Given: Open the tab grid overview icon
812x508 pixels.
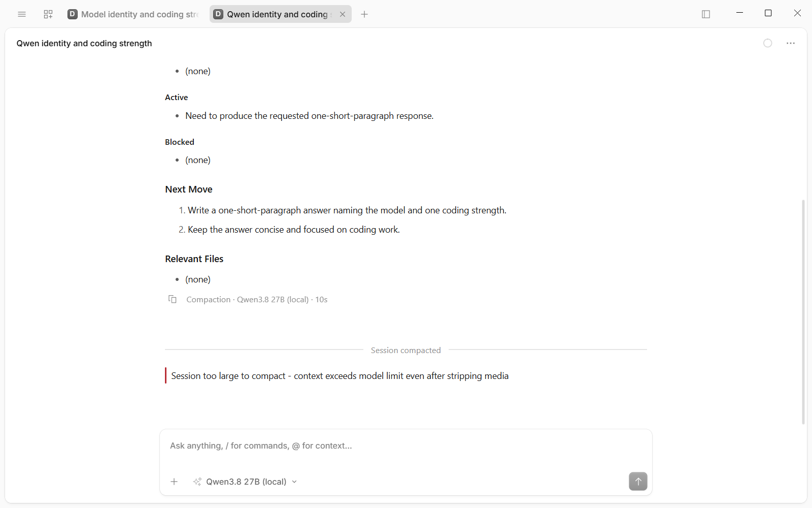Looking at the screenshot, I should pyautogui.click(x=48, y=14).
